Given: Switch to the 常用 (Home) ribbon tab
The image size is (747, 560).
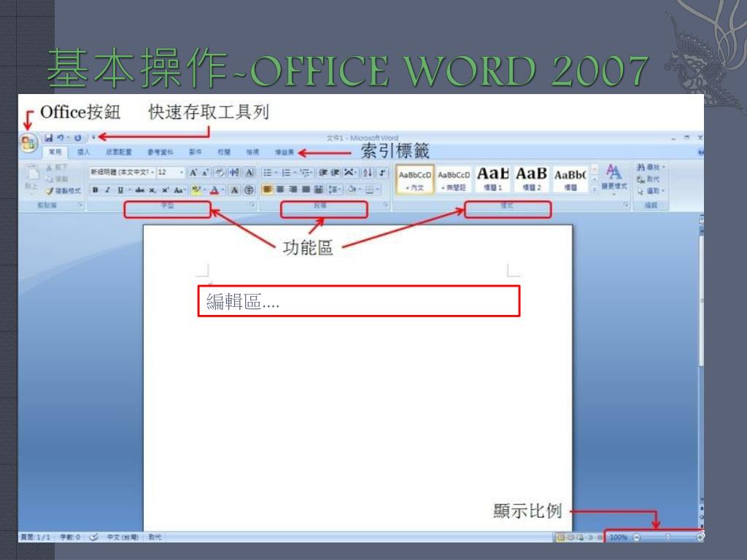Looking at the screenshot, I should pyautogui.click(x=55, y=152).
